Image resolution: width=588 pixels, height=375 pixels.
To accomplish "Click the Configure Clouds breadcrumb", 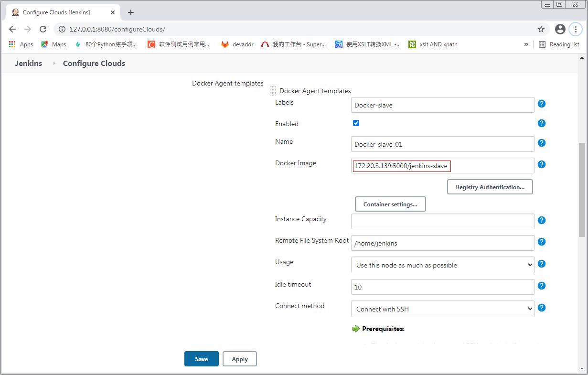I will 94,63.
